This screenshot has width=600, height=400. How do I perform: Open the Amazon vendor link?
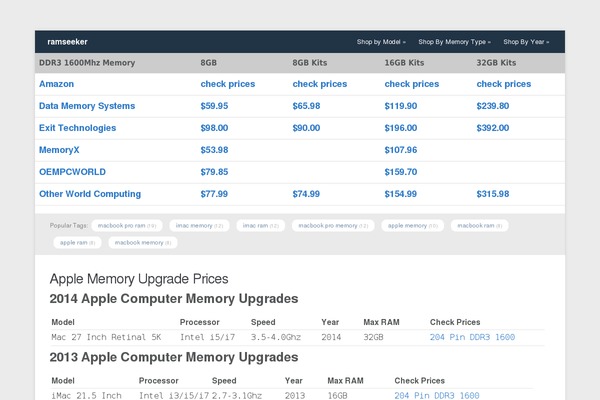[56, 84]
